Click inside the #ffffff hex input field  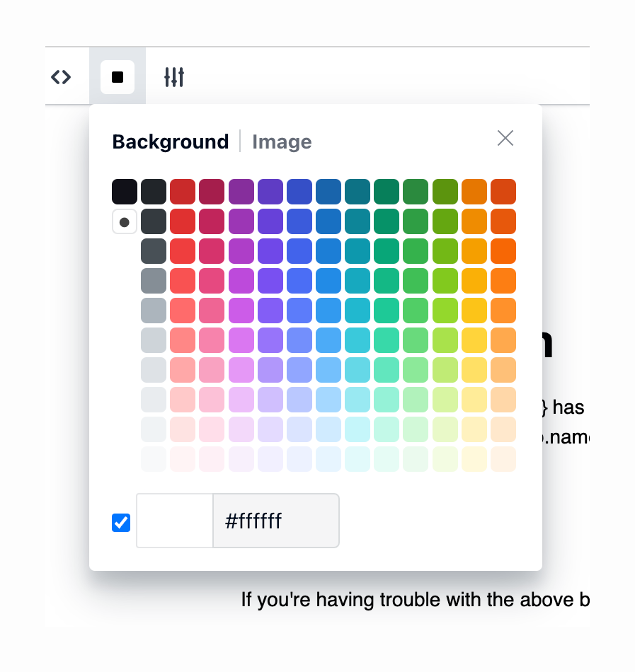(275, 521)
